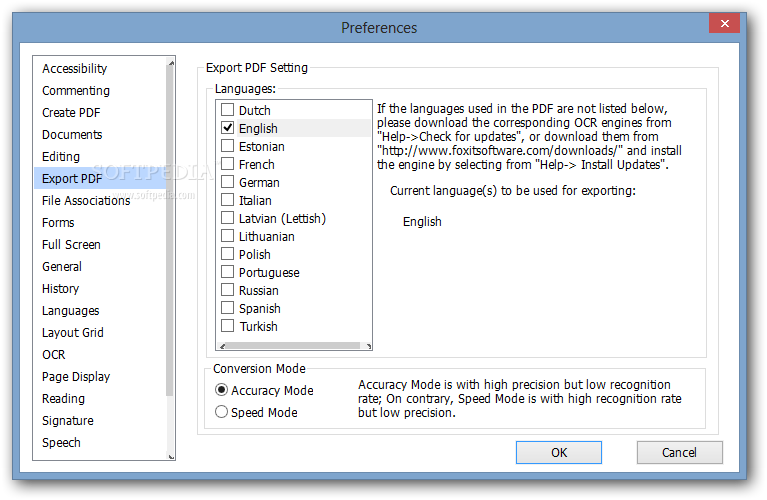Open the Accessibility preferences category
767x500 pixels.
coord(74,68)
